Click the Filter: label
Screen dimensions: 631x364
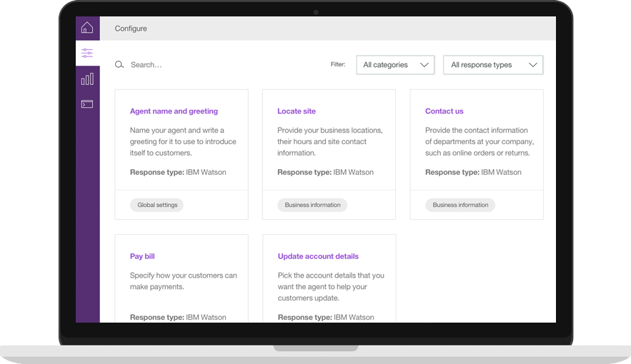[x=338, y=64]
